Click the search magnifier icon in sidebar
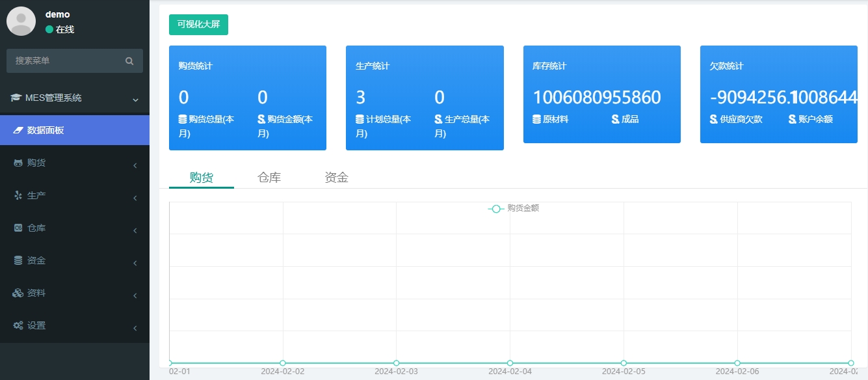Image resolution: width=868 pixels, height=380 pixels. click(x=129, y=61)
